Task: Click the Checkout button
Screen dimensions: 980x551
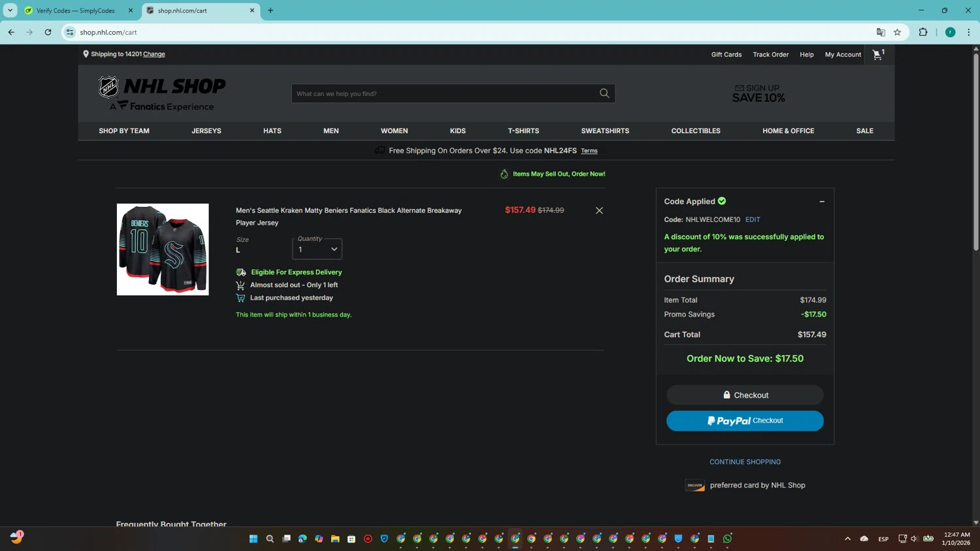Action: point(745,395)
